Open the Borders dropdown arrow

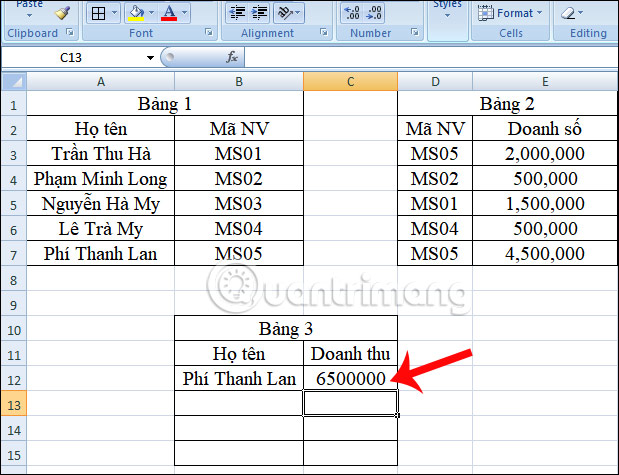(x=114, y=13)
